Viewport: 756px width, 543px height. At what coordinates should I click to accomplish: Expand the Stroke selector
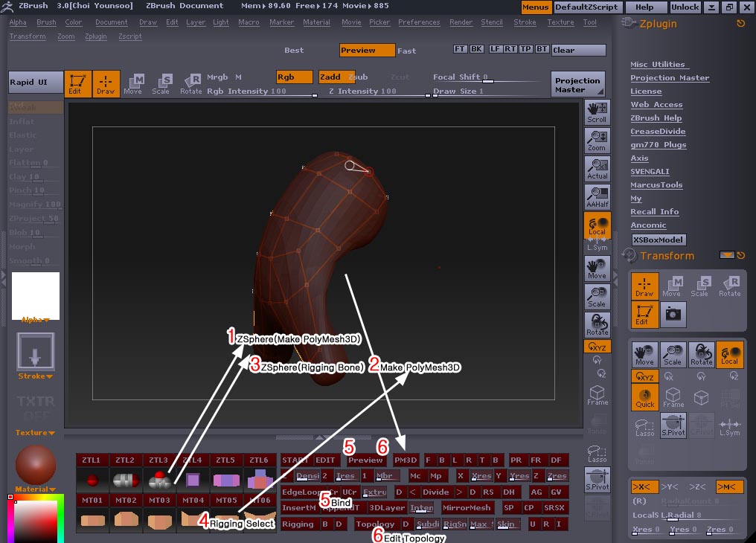(x=36, y=376)
